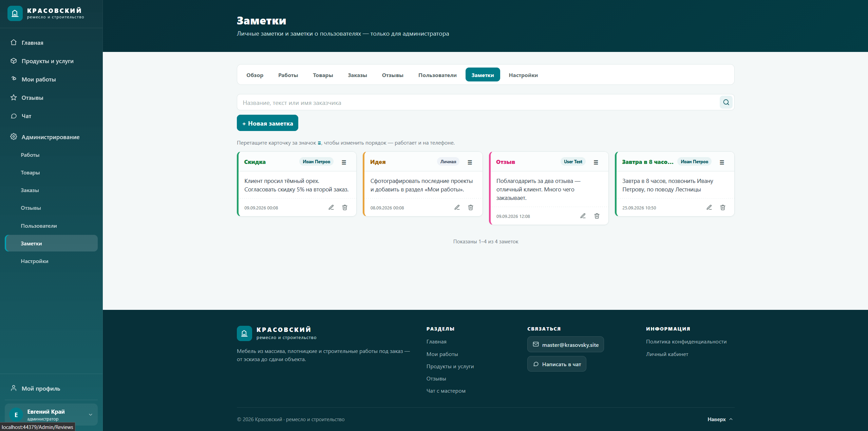The width and height of the screenshot is (868, 431).
Task: Focus the note search input field
Action: tap(478, 102)
